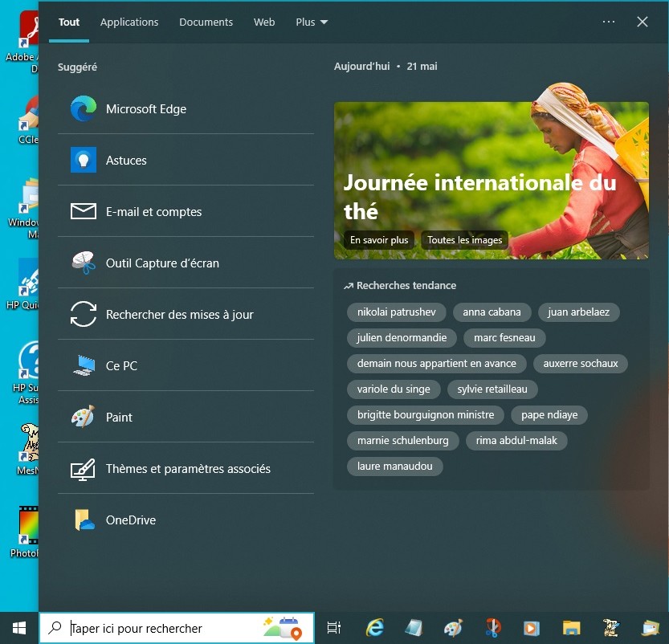
Task: Open the three-dots options menu
Action: (x=609, y=22)
